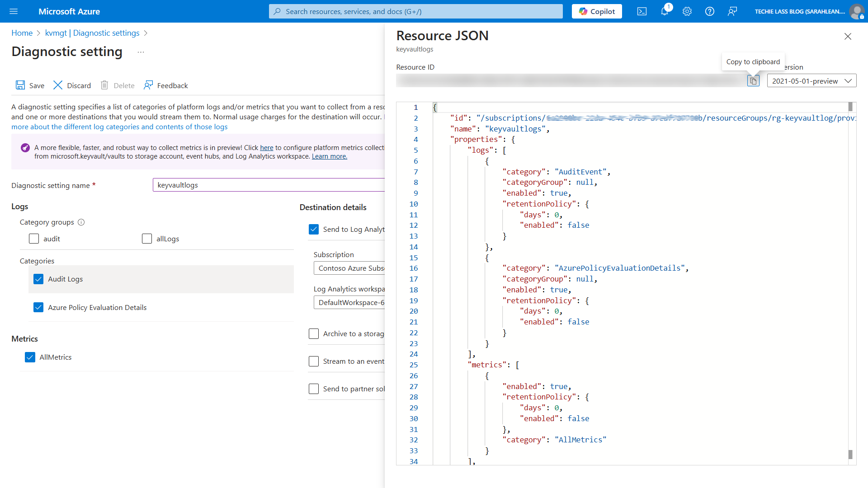Image resolution: width=868 pixels, height=488 pixels.
Task: Launch Azure Cloud Shell
Action: tap(642, 11)
